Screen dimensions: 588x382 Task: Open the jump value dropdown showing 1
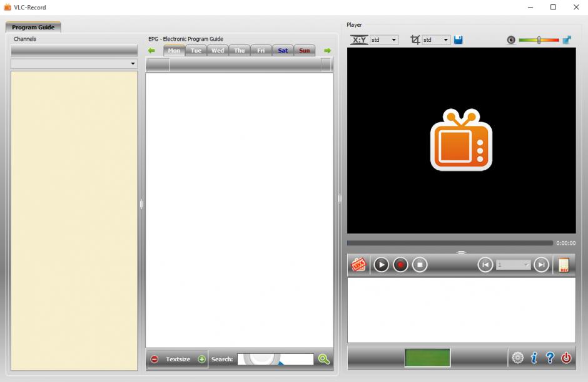pyautogui.click(x=513, y=265)
